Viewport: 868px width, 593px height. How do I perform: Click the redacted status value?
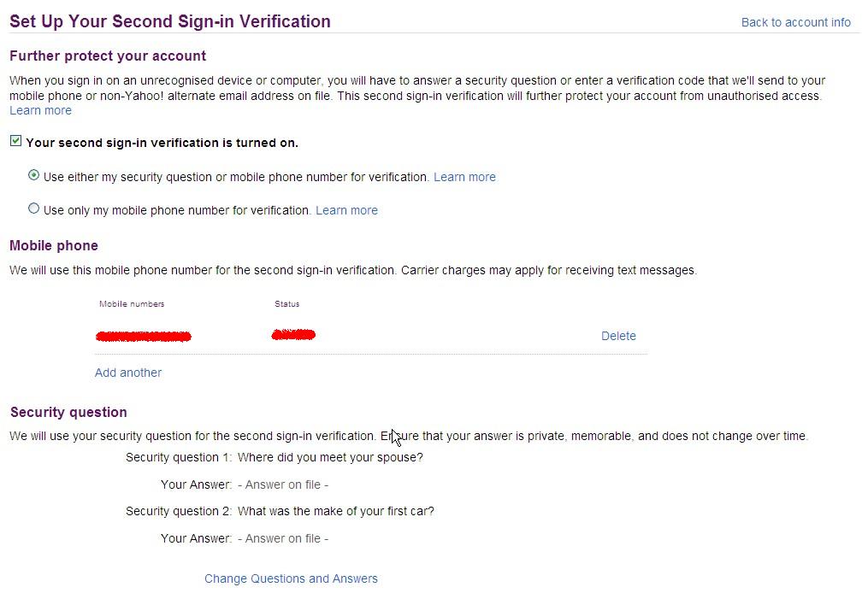click(293, 335)
